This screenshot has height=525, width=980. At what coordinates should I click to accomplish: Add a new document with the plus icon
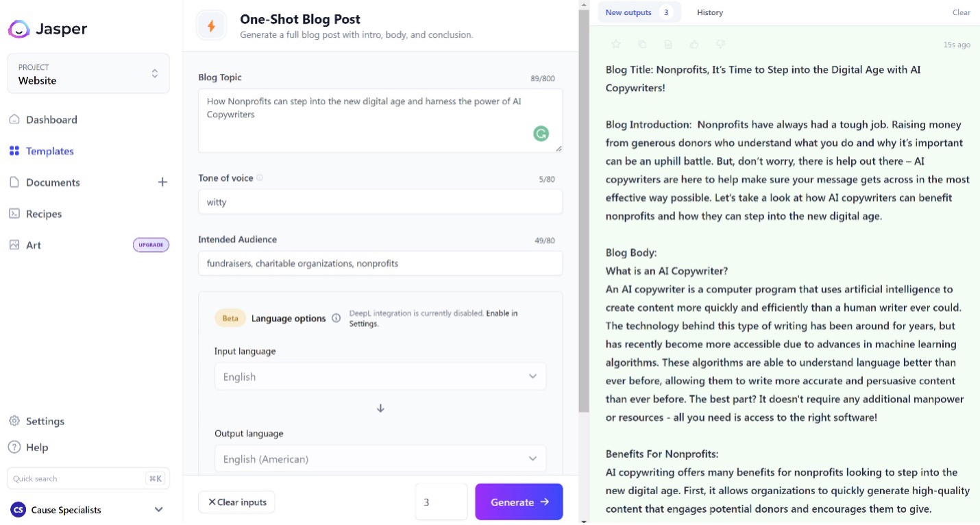pos(162,182)
